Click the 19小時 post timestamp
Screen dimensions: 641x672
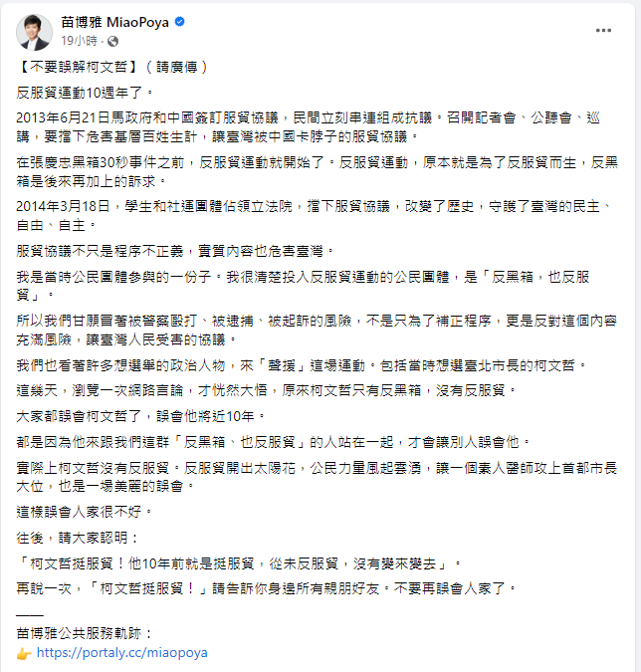80,41
